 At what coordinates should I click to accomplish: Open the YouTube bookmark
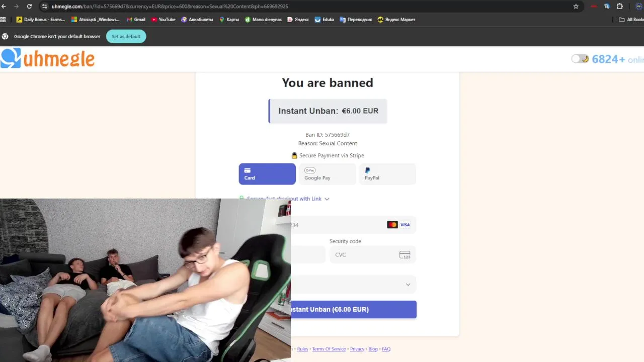click(x=164, y=20)
